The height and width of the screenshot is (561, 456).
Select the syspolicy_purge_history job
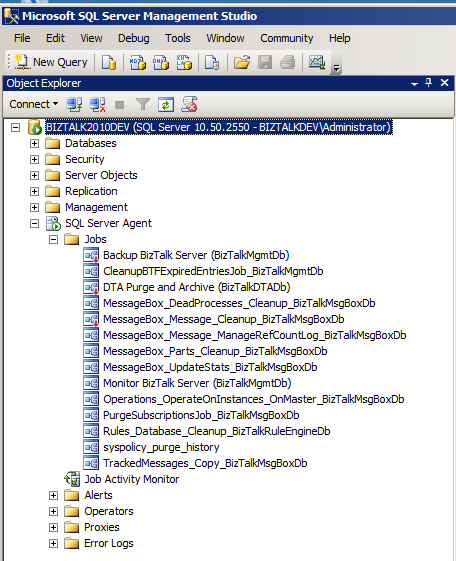pyautogui.click(x=161, y=447)
